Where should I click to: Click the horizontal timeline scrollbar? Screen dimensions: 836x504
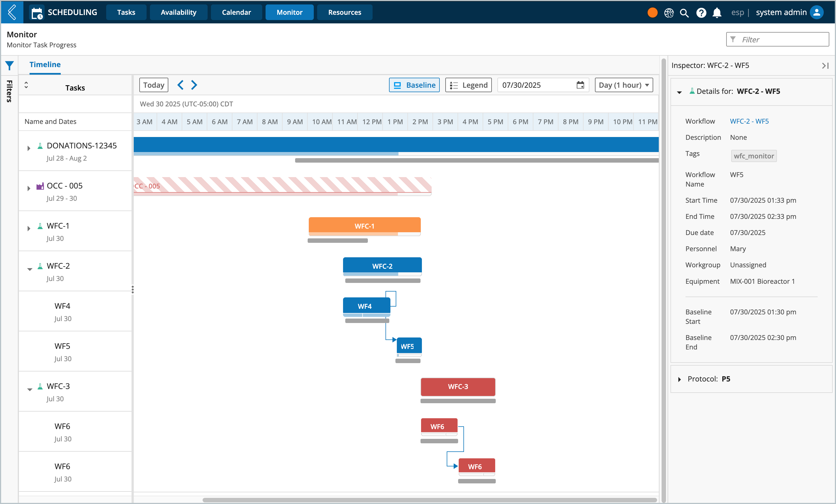tap(429, 500)
